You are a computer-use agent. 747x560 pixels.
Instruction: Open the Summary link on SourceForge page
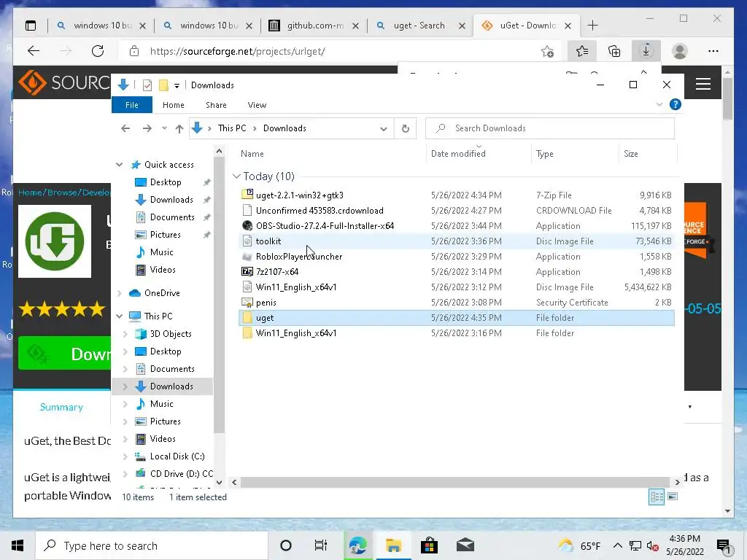click(61, 407)
